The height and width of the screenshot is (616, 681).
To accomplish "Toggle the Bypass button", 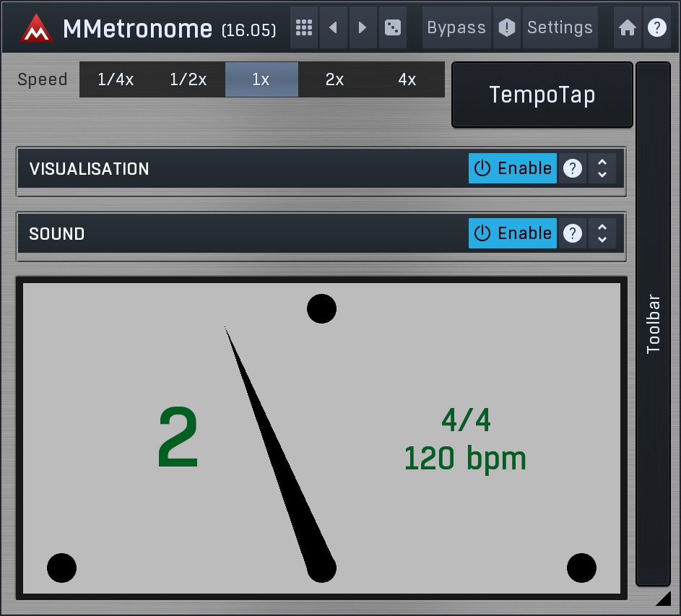I will pos(456,27).
